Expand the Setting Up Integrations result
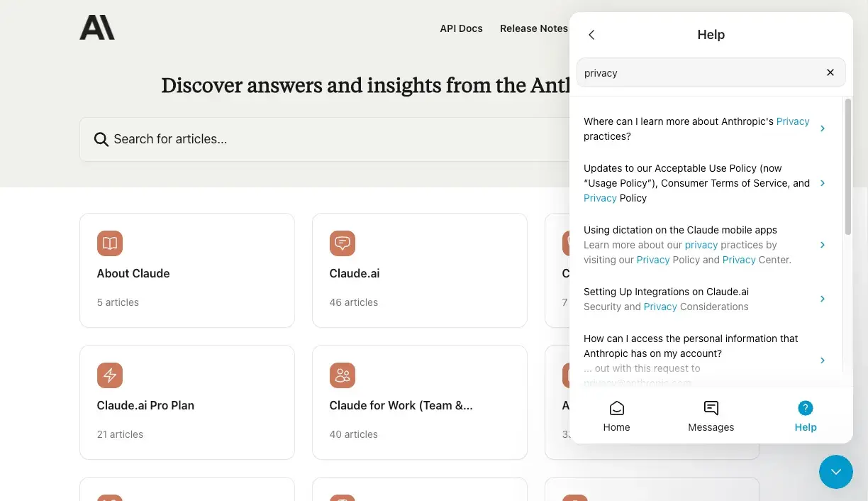This screenshot has height=501, width=868. pos(703,299)
